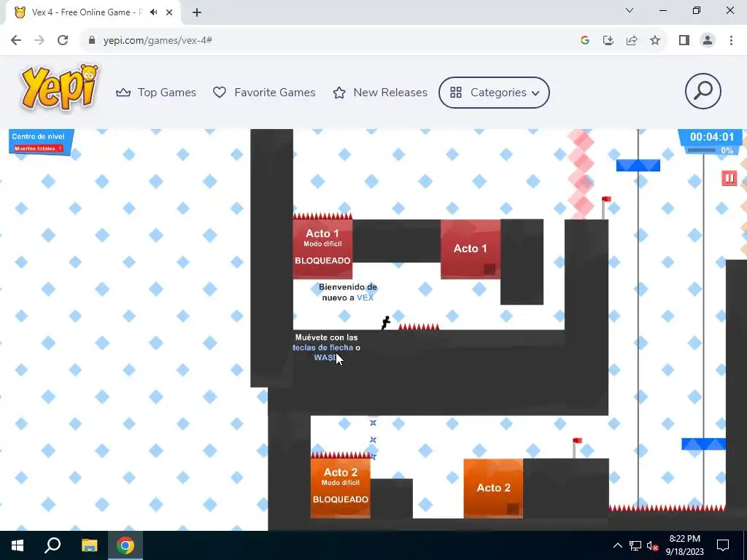This screenshot has width=747, height=560.
Task: Open the muted volume tray icon
Action: click(x=653, y=545)
